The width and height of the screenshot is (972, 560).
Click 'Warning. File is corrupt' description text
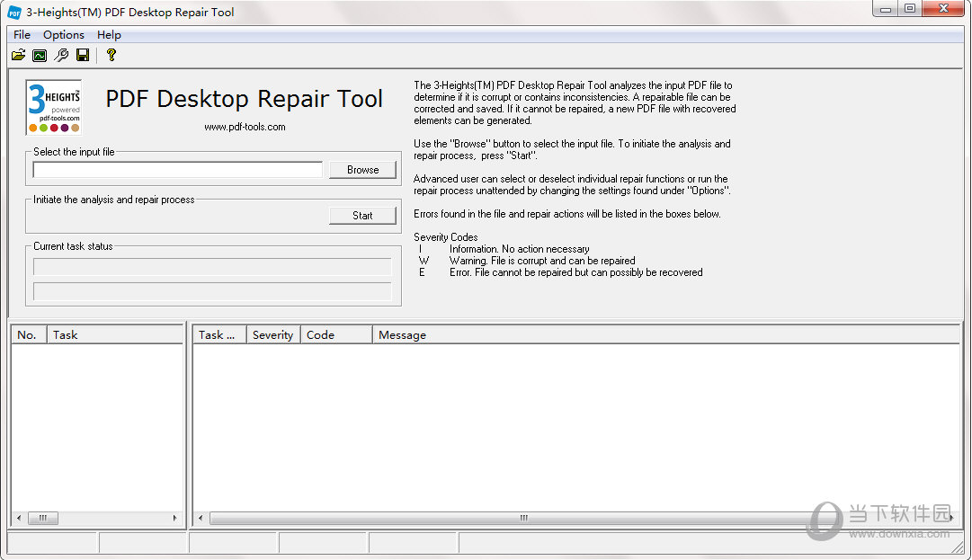[542, 261]
